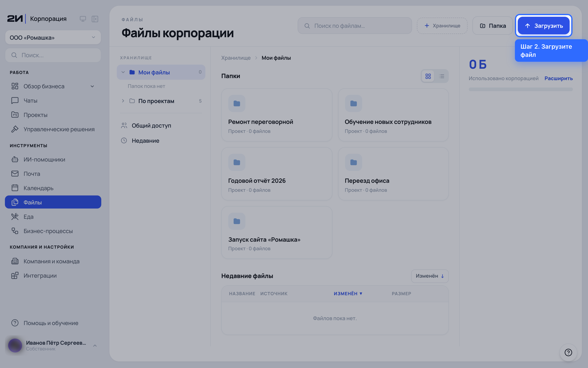Click the Календарь calendar icon
588x368 pixels.
coord(15,188)
